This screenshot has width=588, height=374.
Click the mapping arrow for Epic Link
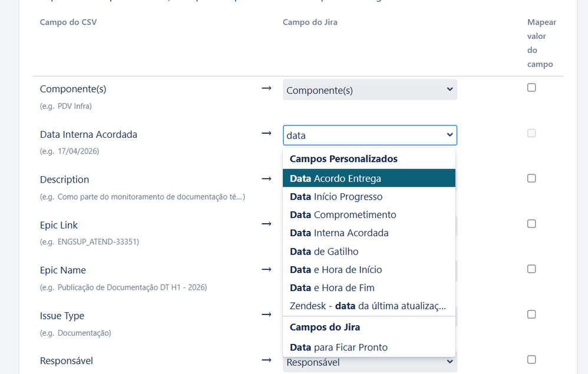click(x=267, y=224)
